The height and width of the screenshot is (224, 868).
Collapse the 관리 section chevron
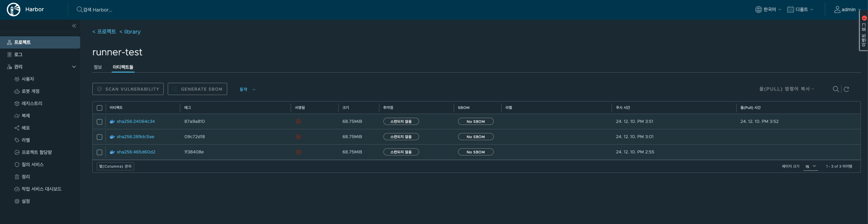74,67
